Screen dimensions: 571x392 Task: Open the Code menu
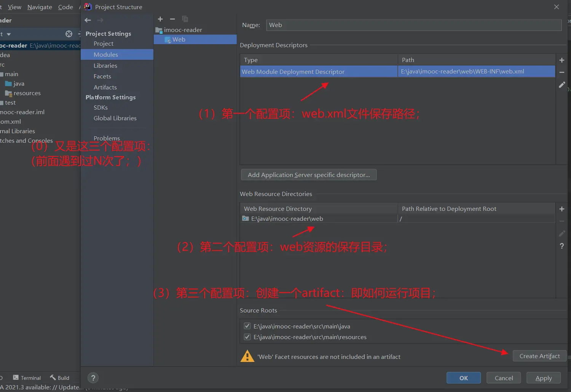click(65, 7)
